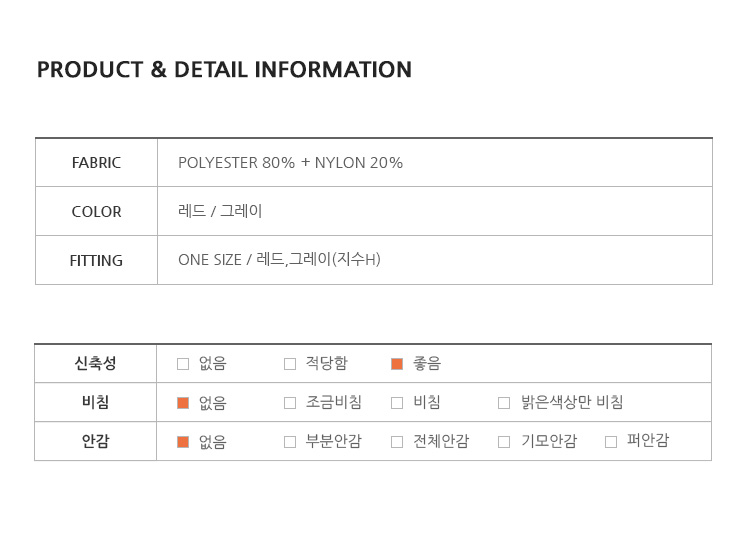The image size is (750, 557).
Task: Toggle the orange 비침 없음 checkbox
Action: [183, 403]
